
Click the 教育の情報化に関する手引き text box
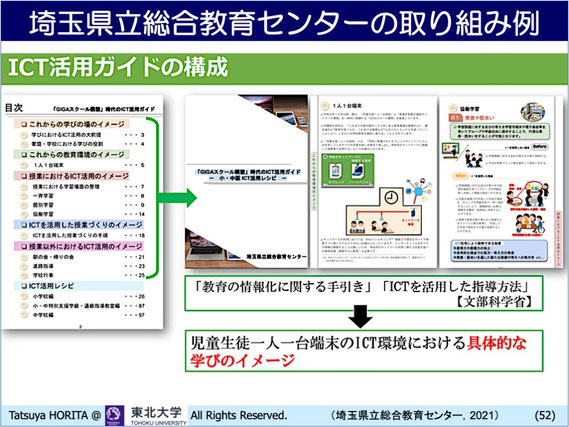pyautogui.click(x=364, y=293)
